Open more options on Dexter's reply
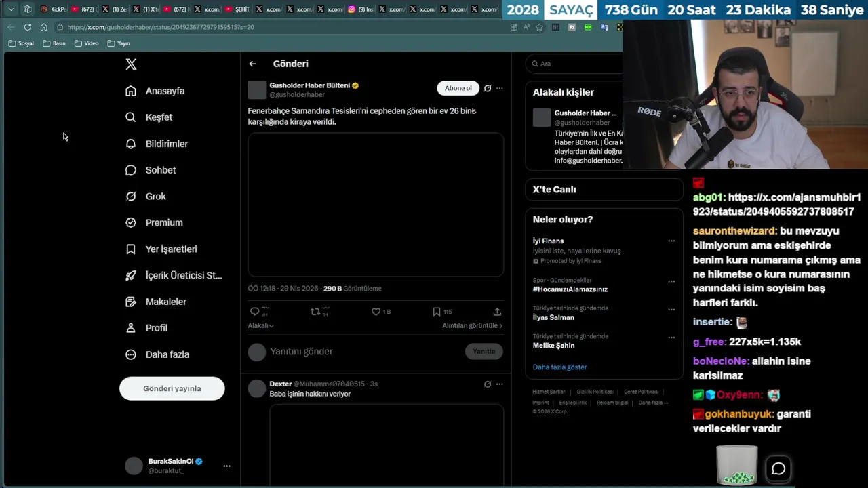This screenshot has height=488, width=868. [500, 384]
